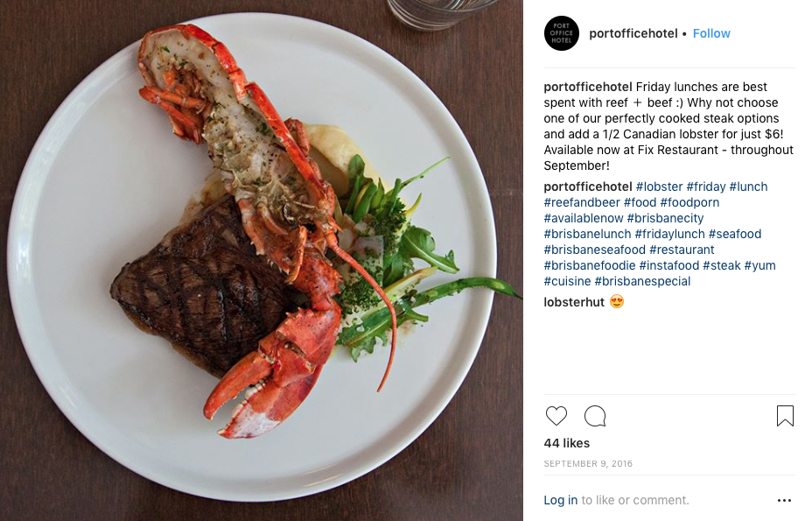The height and width of the screenshot is (521, 812).
Task: Like the post with heart icon
Action: click(x=556, y=416)
